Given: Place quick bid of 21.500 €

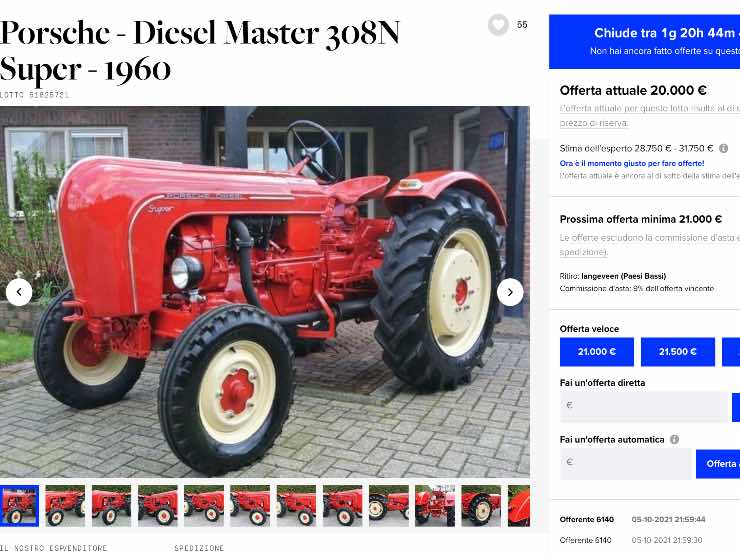Looking at the screenshot, I should point(678,352).
